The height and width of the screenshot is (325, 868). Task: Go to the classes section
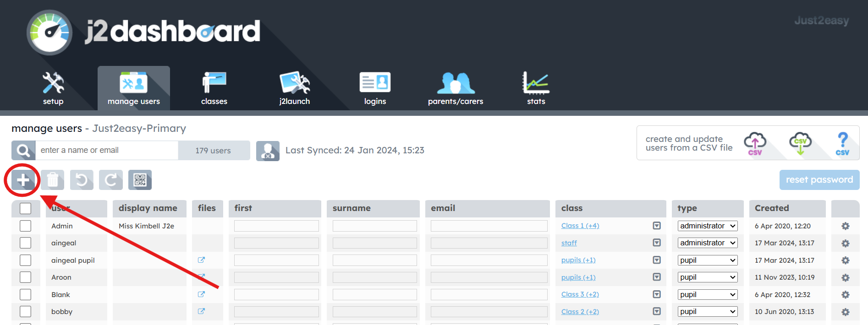tap(214, 89)
